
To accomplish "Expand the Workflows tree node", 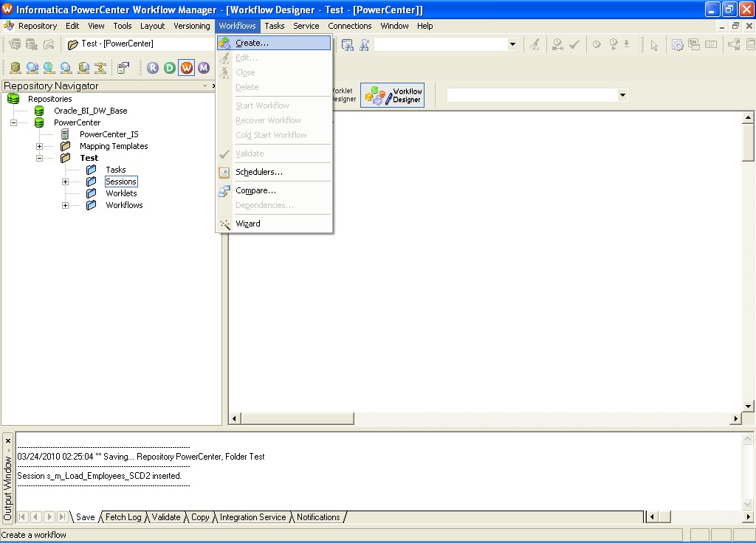I will (65, 206).
